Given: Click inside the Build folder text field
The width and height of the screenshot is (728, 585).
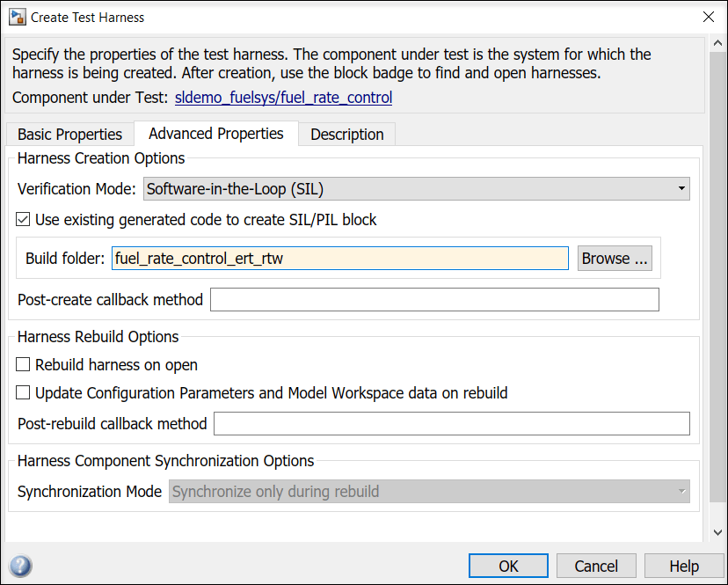Looking at the screenshot, I should pos(340,259).
